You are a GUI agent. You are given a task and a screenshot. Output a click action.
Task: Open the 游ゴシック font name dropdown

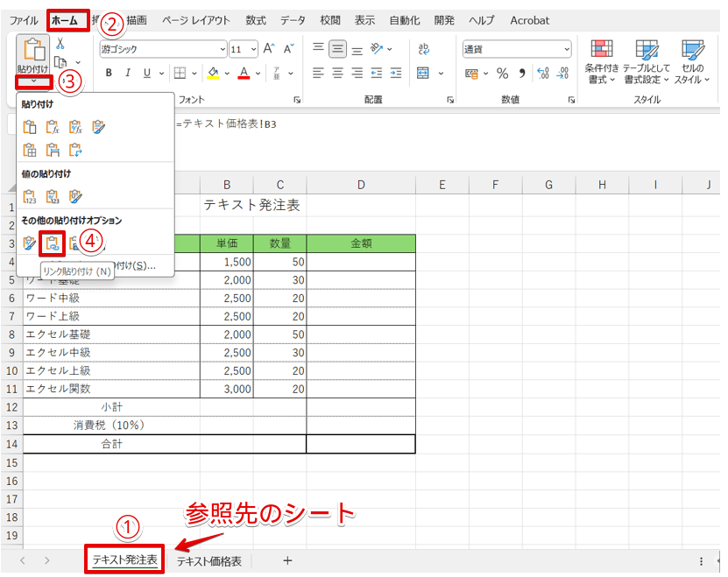(x=223, y=49)
